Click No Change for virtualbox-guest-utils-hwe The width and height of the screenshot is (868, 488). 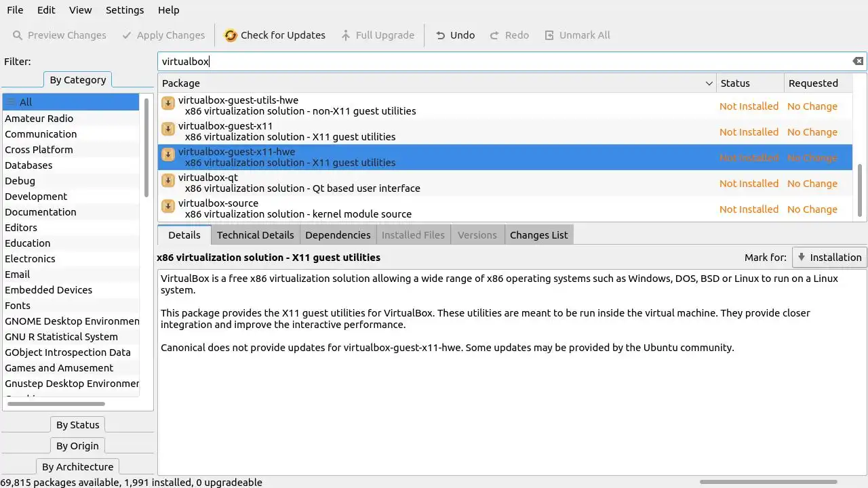(812, 106)
